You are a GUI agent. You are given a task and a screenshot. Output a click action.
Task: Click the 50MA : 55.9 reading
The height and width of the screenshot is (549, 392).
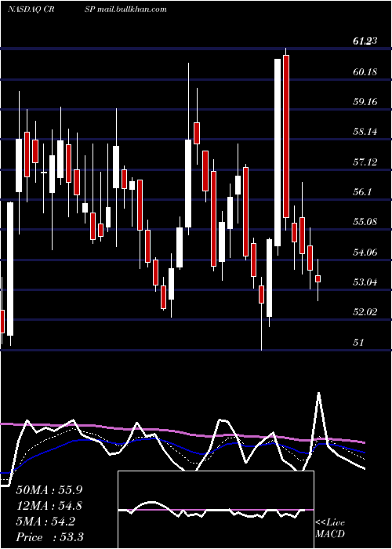[49, 490]
